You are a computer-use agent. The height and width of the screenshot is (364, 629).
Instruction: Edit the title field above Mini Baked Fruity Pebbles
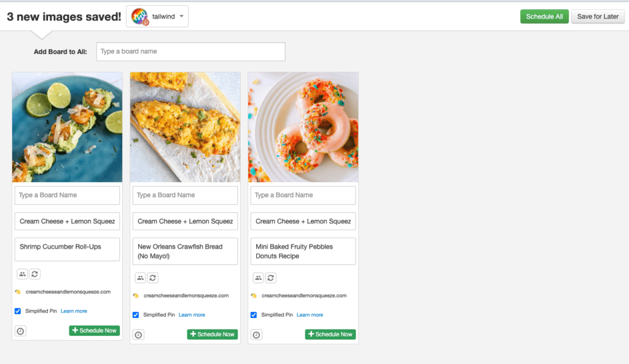pyautogui.click(x=303, y=222)
